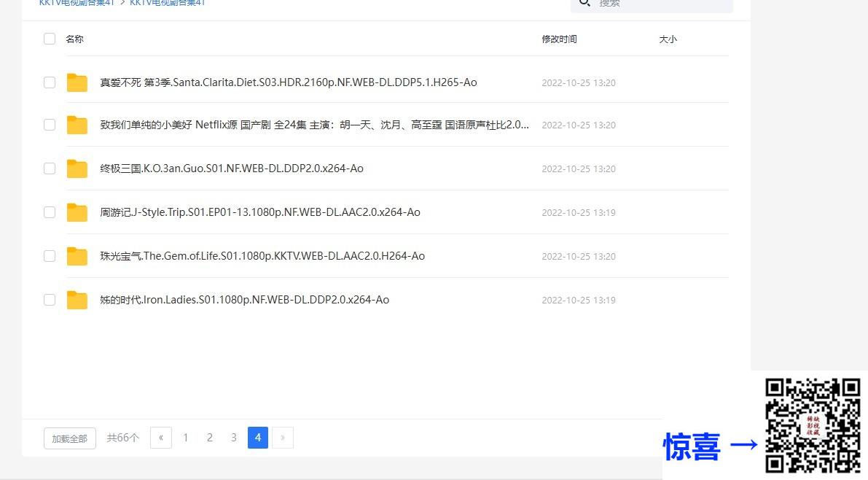
Task: Sort by the 修改时间 column header
Action: (559, 39)
